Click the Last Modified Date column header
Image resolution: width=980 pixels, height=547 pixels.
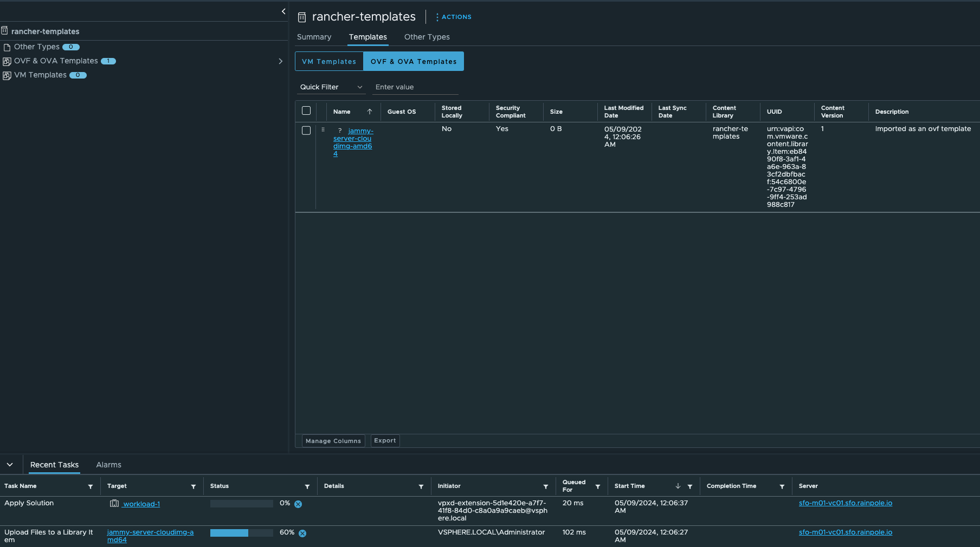tap(624, 112)
